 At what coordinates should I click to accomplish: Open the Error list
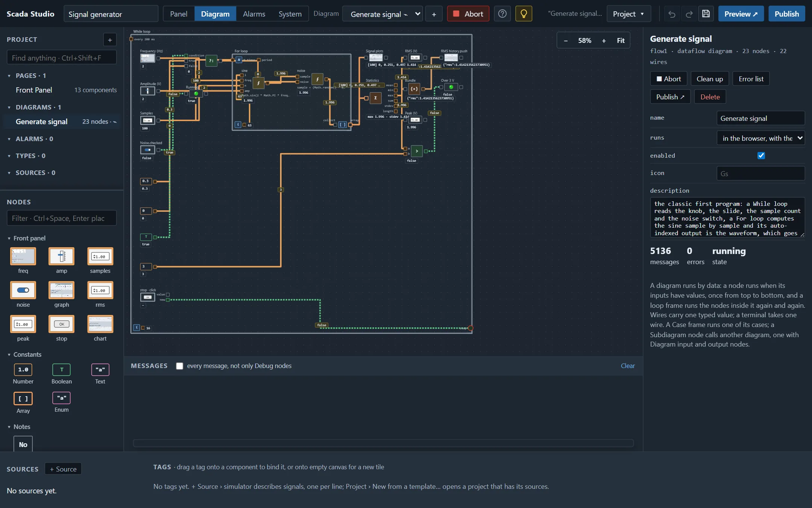(x=751, y=79)
